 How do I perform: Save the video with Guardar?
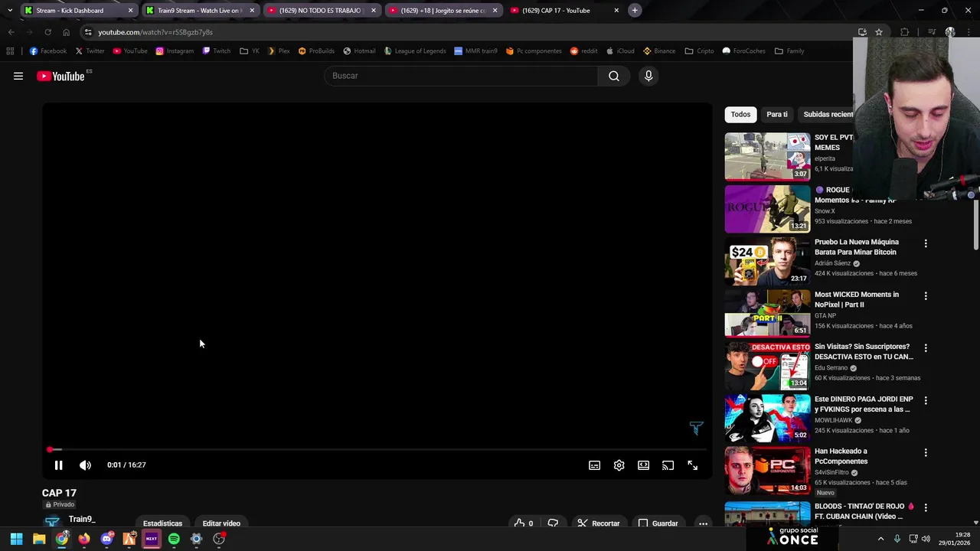click(x=658, y=523)
